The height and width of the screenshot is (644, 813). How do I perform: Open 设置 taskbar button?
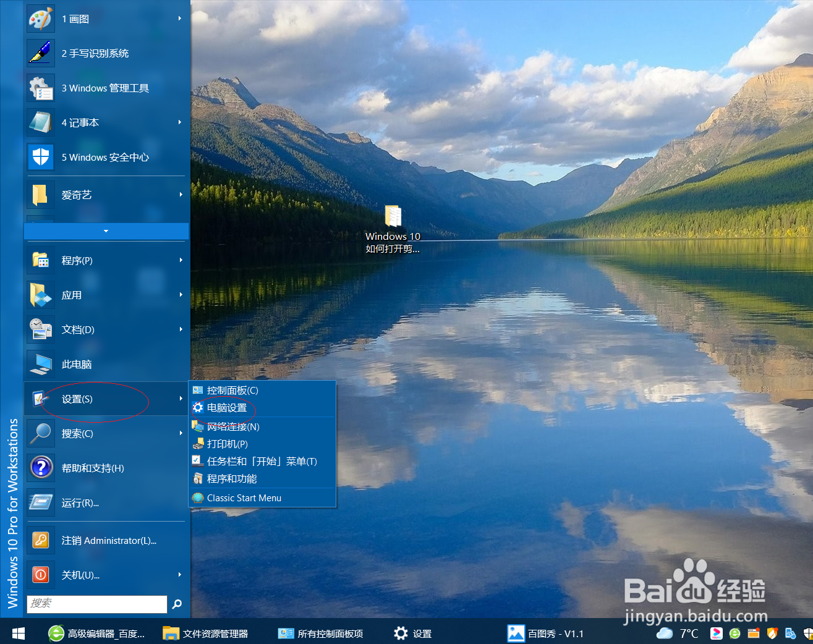(x=413, y=633)
